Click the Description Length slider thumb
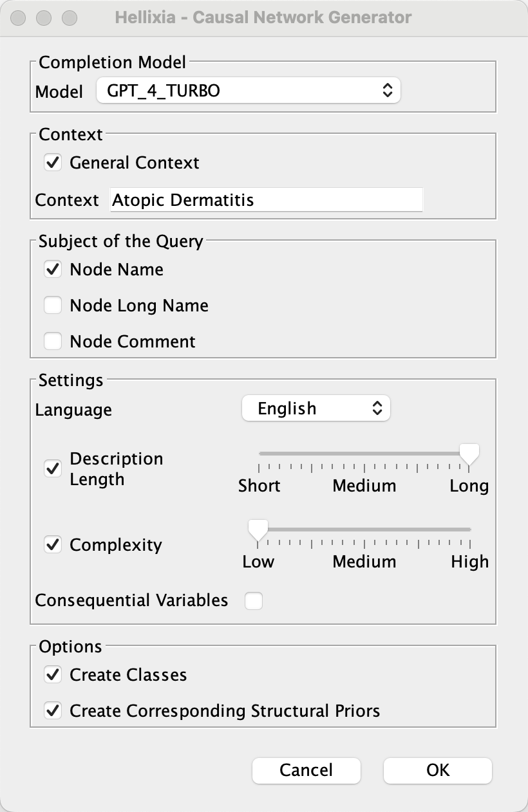Viewport: 528px width, 812px height. (469, 455)
